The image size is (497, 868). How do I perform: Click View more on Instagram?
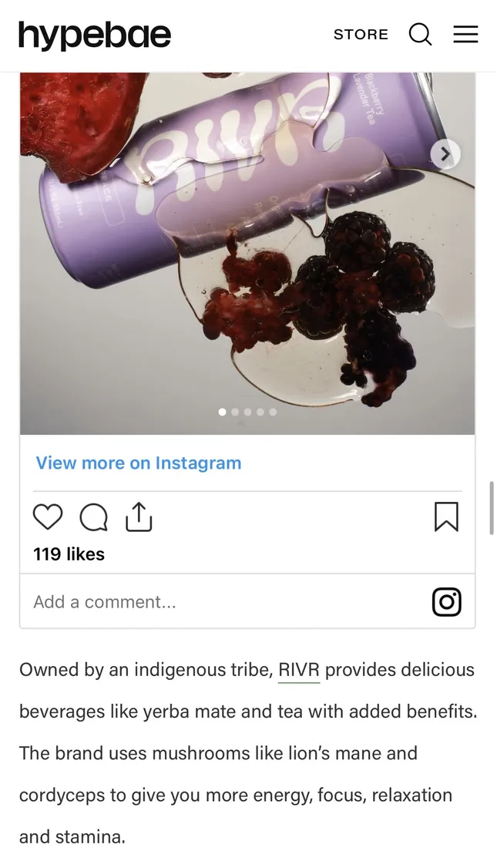139,463
